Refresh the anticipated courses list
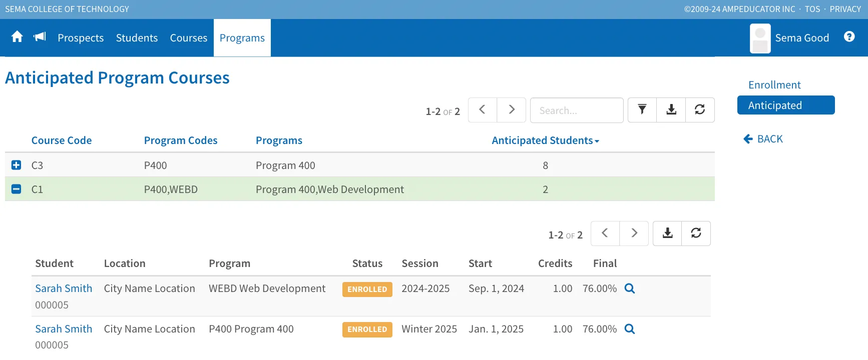 [x=700, y=110]
